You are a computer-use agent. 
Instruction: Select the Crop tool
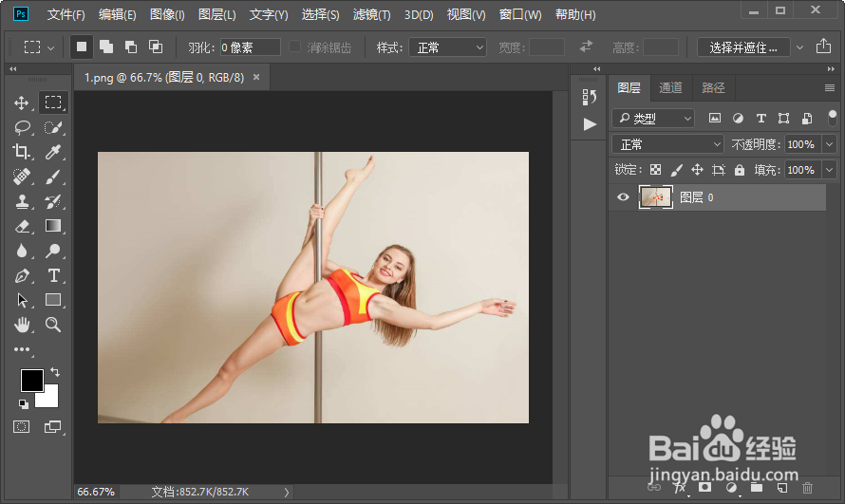pyautogui.click(x=22, y=152)
